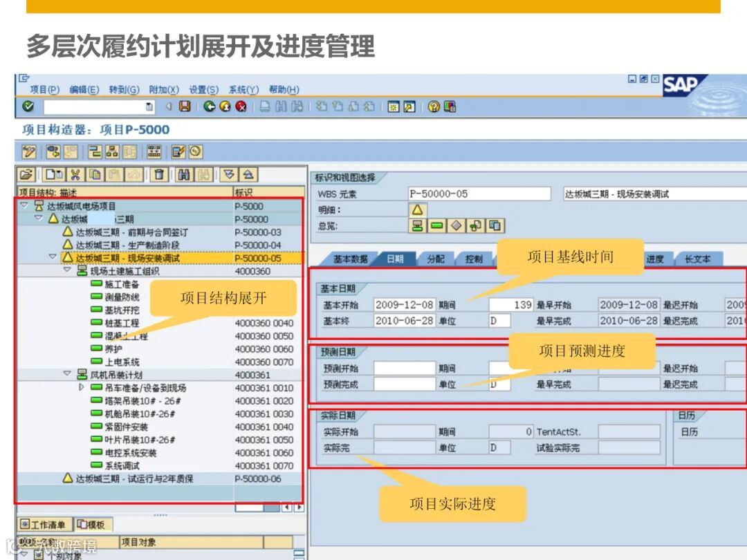747x560 pixels.
Task: Collapse the 现场安装调试 P-50000-05 node
Action: pyautogui.click(x=53, y=256)
